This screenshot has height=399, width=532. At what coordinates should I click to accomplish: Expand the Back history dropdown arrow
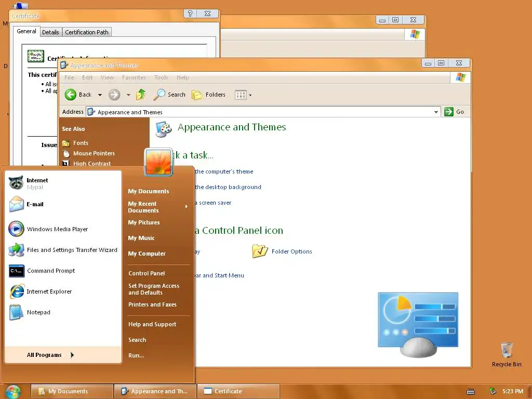pos(100,95)
